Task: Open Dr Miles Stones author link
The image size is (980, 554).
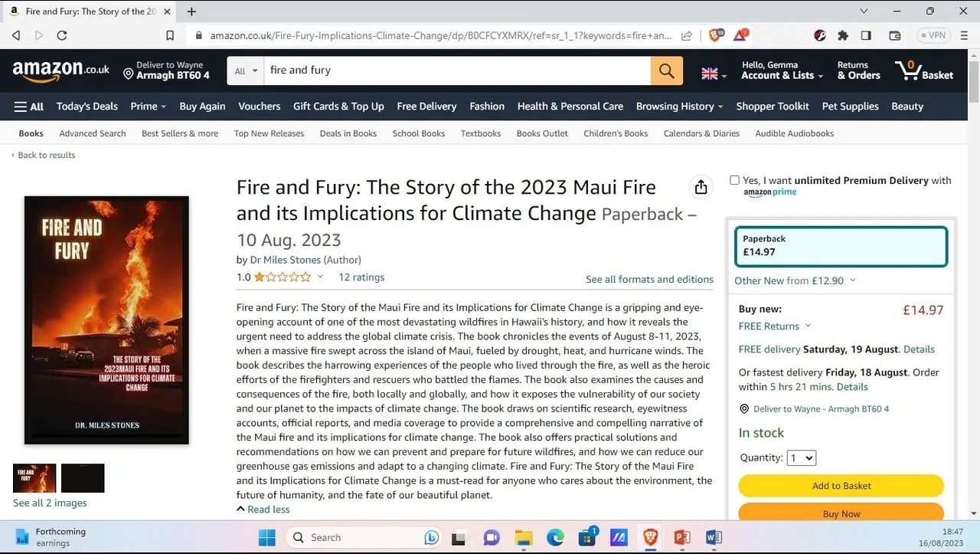Action: [286, 260]
